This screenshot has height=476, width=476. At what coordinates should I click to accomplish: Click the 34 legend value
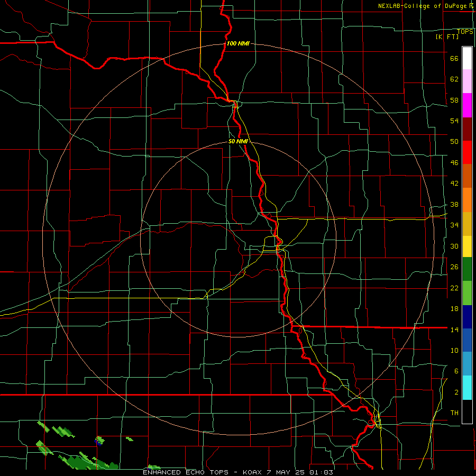pyautogui.click(x=454, y=225)
